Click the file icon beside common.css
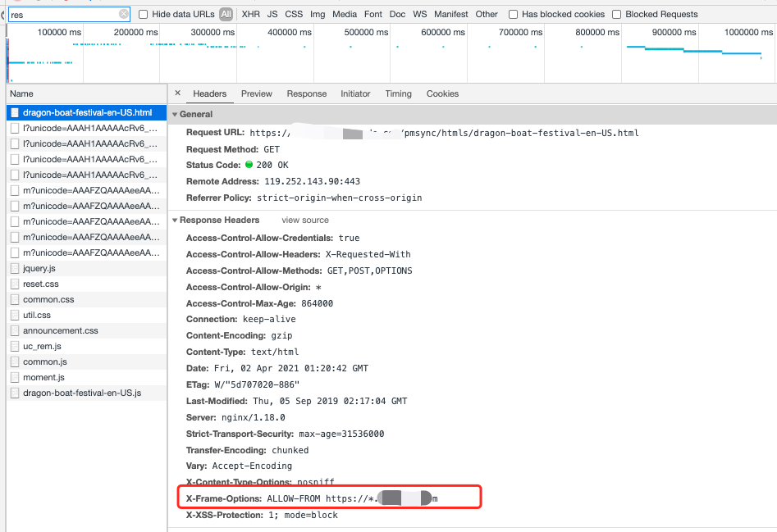This screenshot has height=532, width=777. 15,299
